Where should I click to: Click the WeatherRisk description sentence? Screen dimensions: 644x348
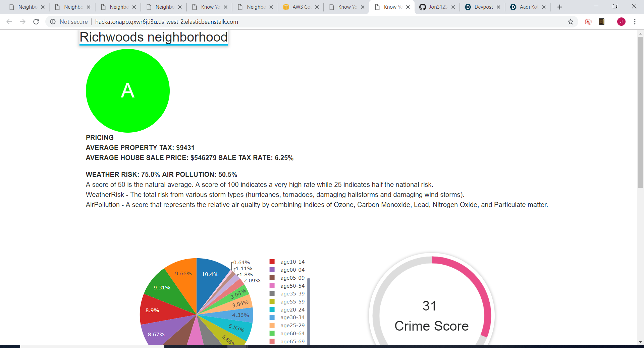click(x=275, y=195)
